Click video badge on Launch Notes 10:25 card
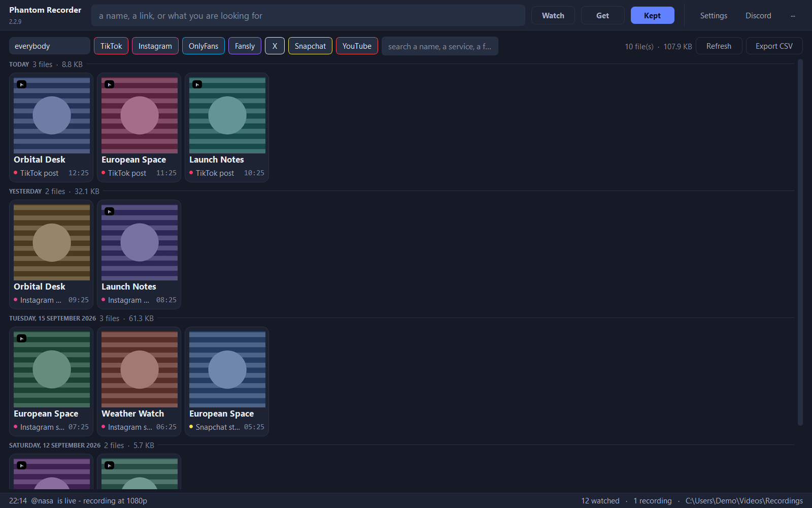This screenshot has height=508, width=812. pos(197,84)
